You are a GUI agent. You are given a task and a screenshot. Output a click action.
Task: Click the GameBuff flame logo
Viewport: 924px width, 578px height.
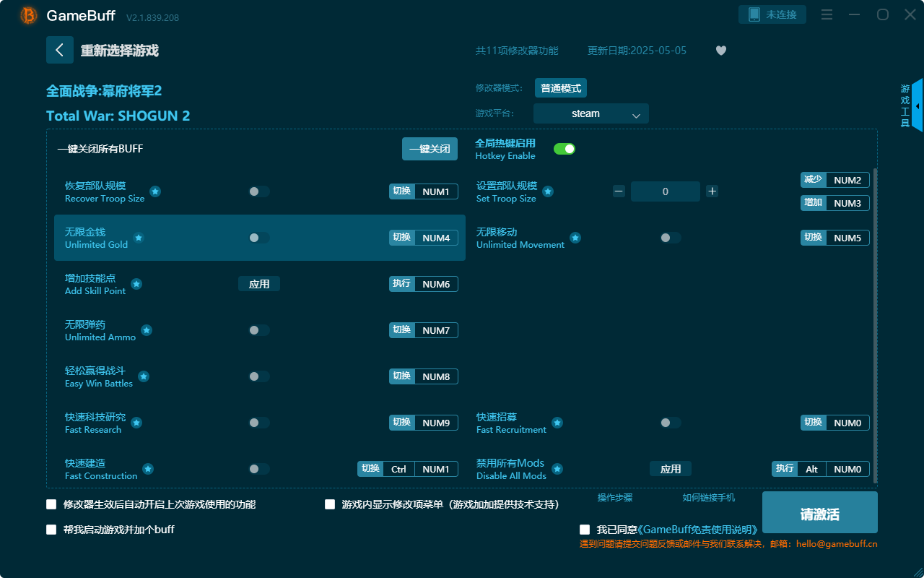27,14
